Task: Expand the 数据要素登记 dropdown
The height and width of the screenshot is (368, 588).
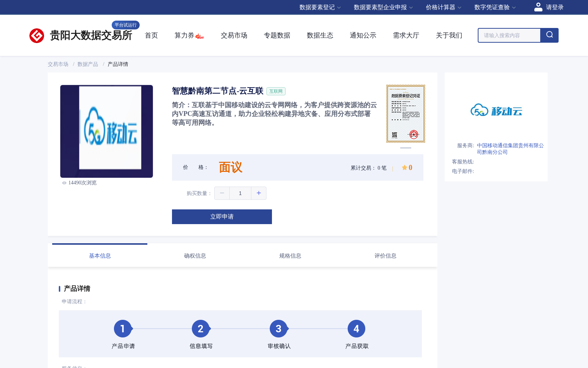Action: click(320, 7)
